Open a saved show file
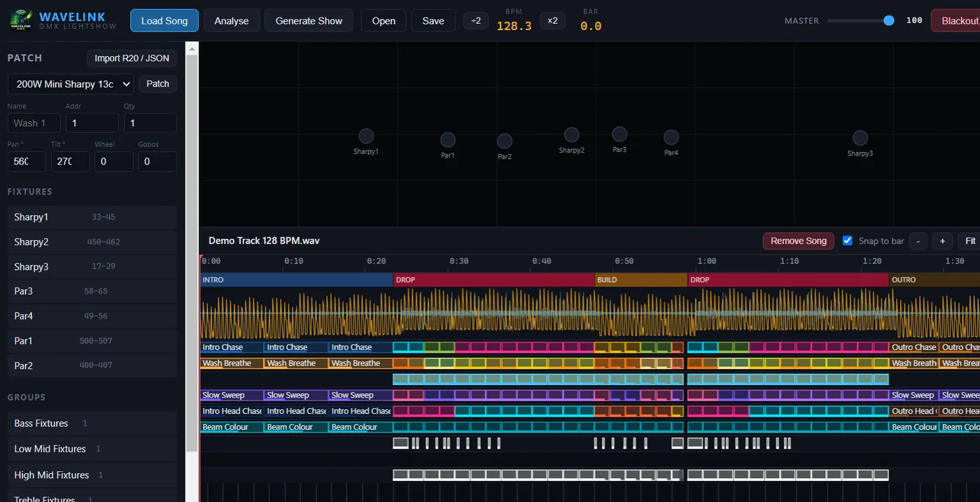Viewport: 980px width, 502px height. [384, 20]
